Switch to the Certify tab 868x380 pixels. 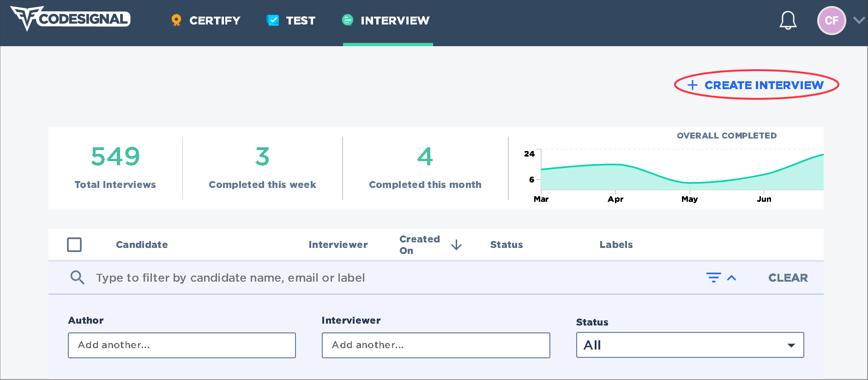[x=215, y=20]
